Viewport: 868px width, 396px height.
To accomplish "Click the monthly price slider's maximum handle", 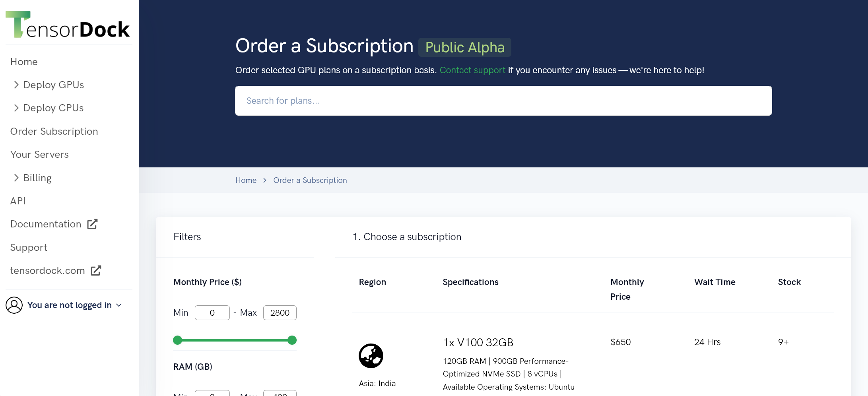I will pyautogui.click(x=292, y=340).
